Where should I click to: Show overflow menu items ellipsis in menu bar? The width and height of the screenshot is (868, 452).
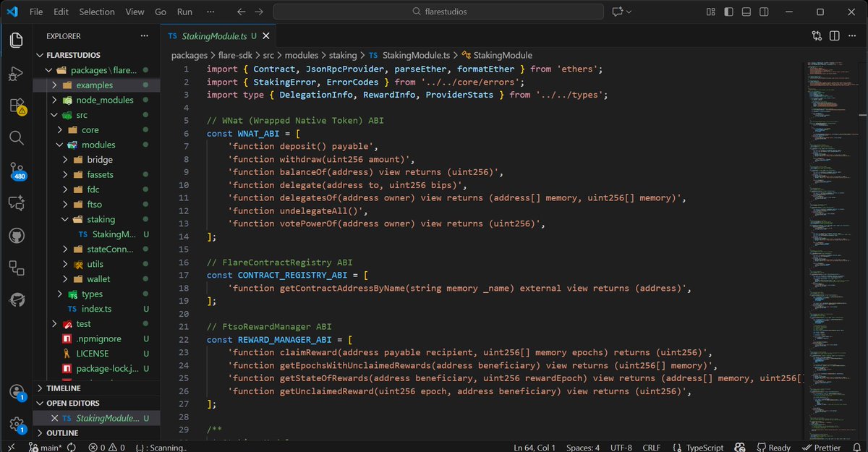[x=210, y=12]
